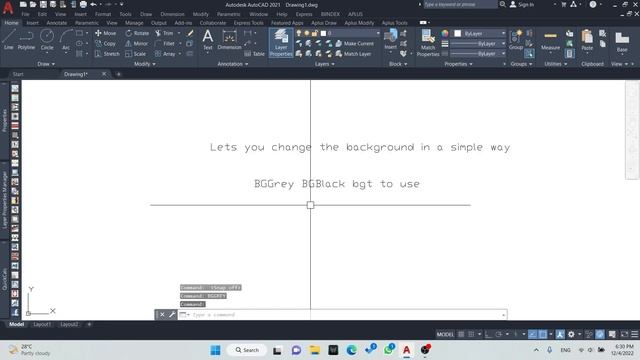Toggle annotation scale icon in status bar
Screen dimensions: 640x360
tap(560, 334)
